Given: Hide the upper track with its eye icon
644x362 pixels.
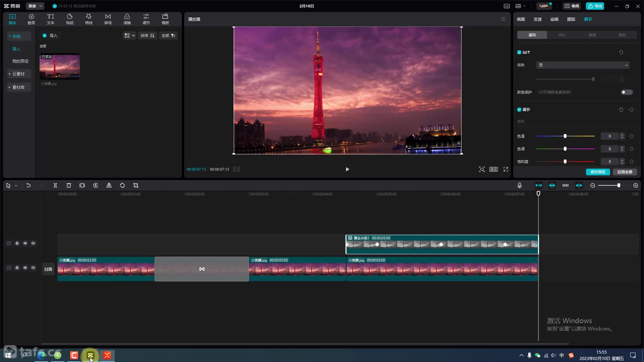Looking at the screenshot, I should 25,243.
